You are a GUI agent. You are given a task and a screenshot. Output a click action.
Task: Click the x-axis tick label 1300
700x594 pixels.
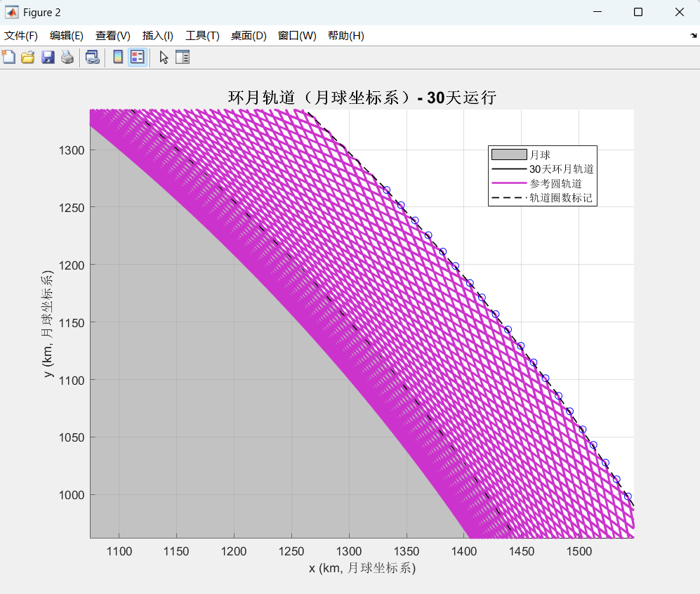coord(349,551)
